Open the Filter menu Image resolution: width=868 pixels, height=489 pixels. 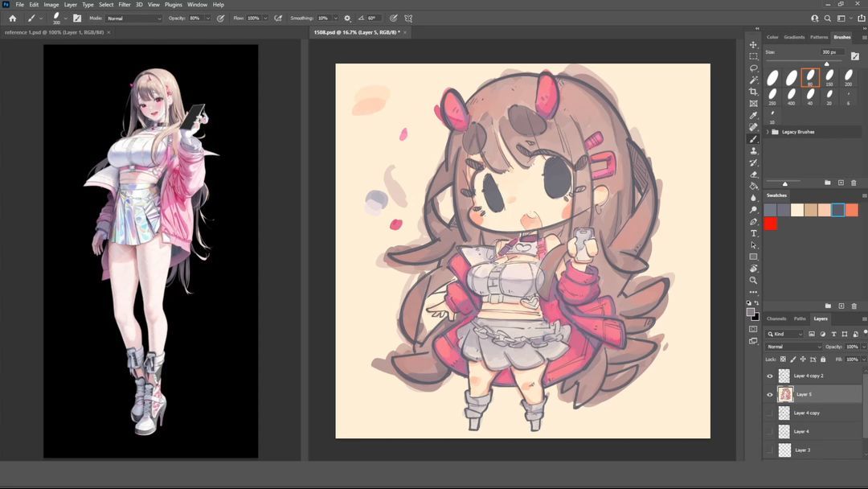coord(125,5)
